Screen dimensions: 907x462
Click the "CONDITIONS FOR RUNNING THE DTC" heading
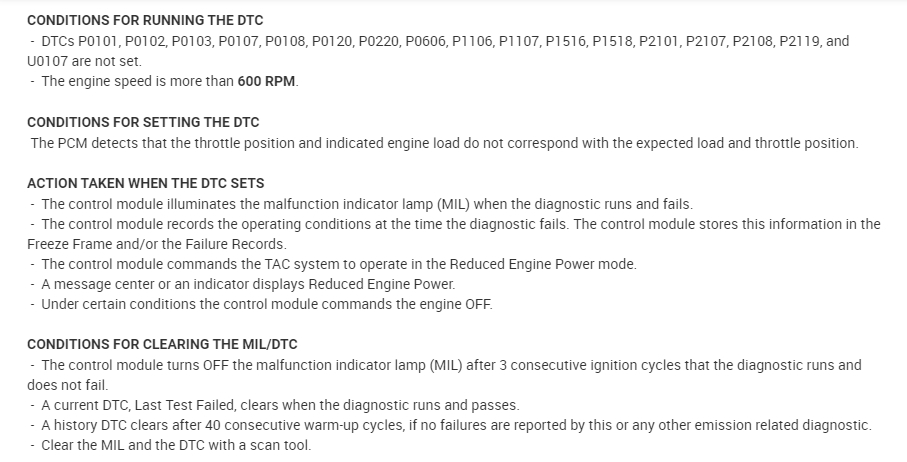coord(145,20)
